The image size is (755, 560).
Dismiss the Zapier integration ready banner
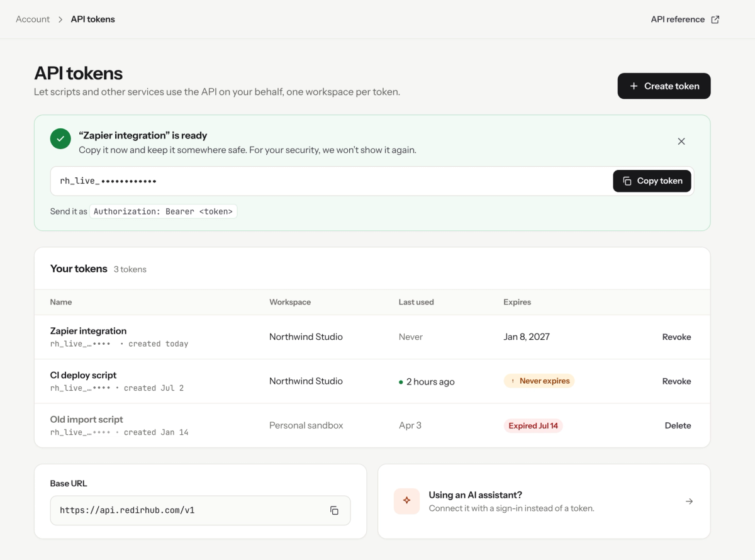point(681,142)
